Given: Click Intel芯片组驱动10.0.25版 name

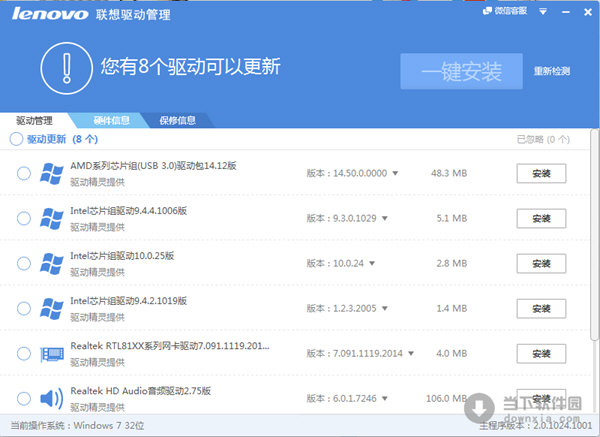Looking at the screenshot, I should pos(122,256).
